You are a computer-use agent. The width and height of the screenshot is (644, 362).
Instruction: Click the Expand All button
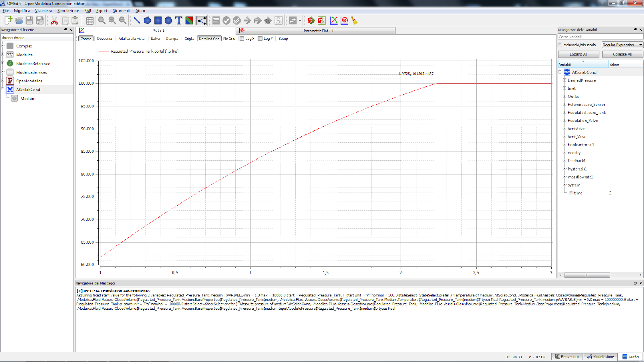578,54
